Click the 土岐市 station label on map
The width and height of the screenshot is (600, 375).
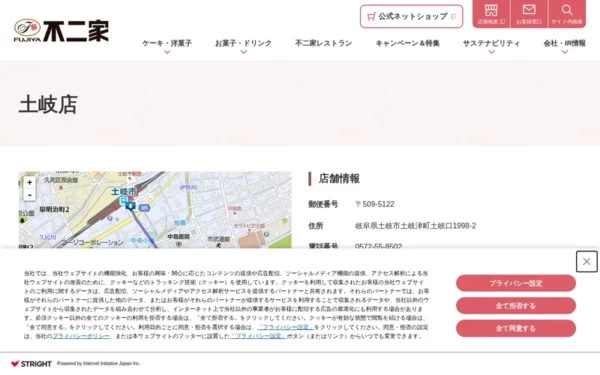pyautogui.click(x=124, y=191)
